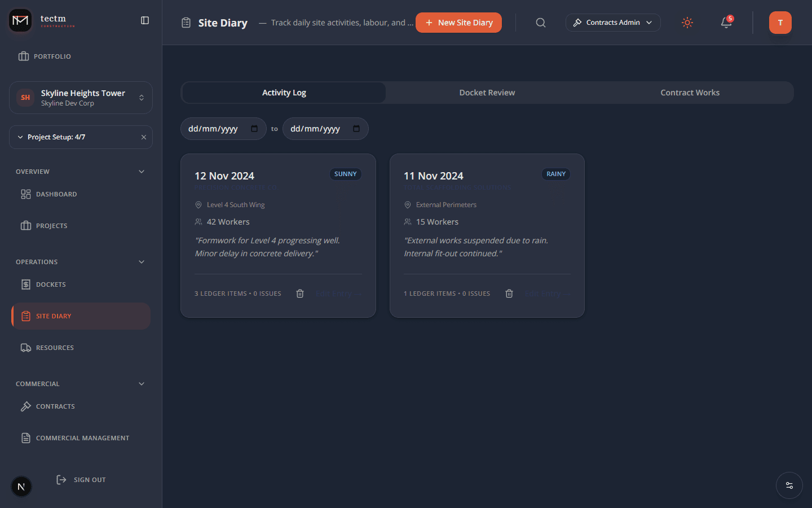Collapse the Operations section
This screenshot has width=812, height=508.
point(141,261)
